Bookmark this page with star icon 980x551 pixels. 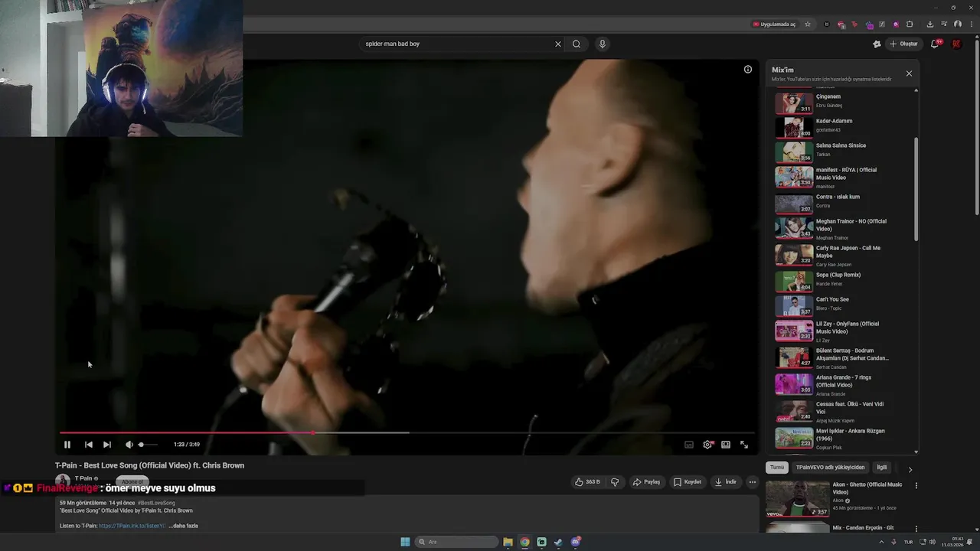[808, 24]
